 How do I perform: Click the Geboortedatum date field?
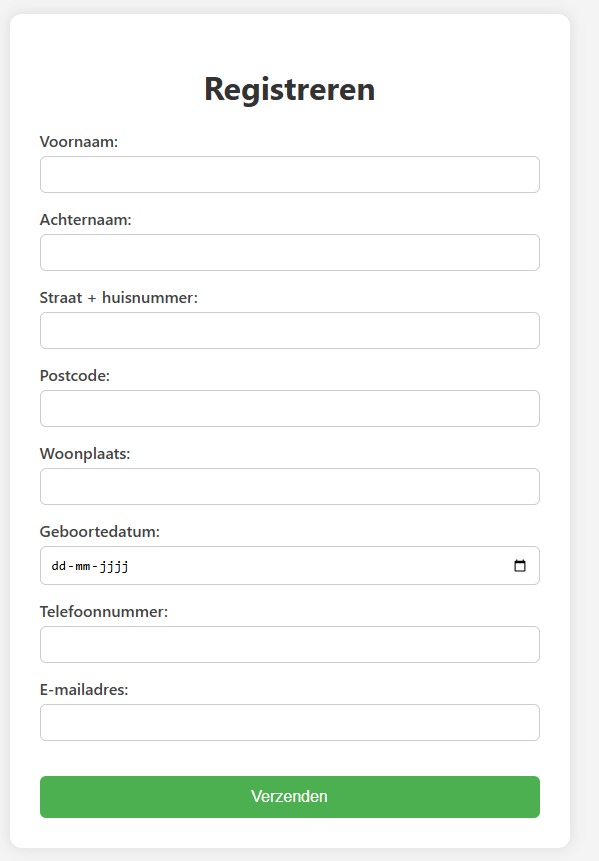(290, 566)
